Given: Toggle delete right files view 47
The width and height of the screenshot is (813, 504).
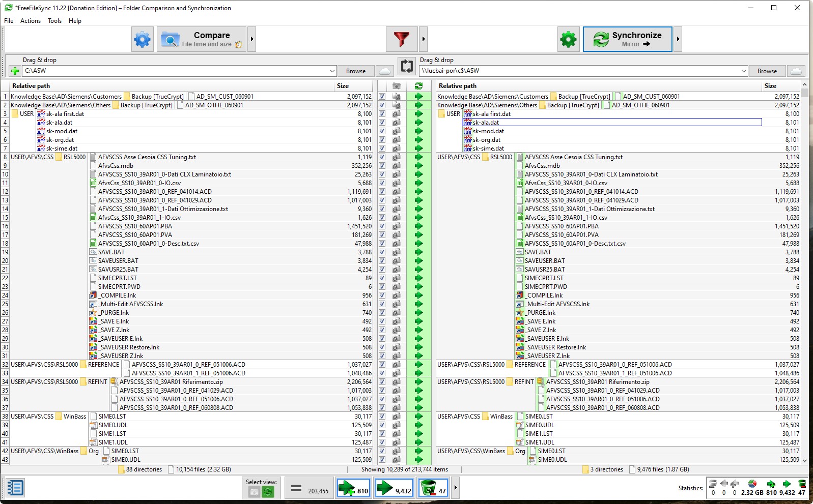Looking at the screenshot, I should [433, 488].
